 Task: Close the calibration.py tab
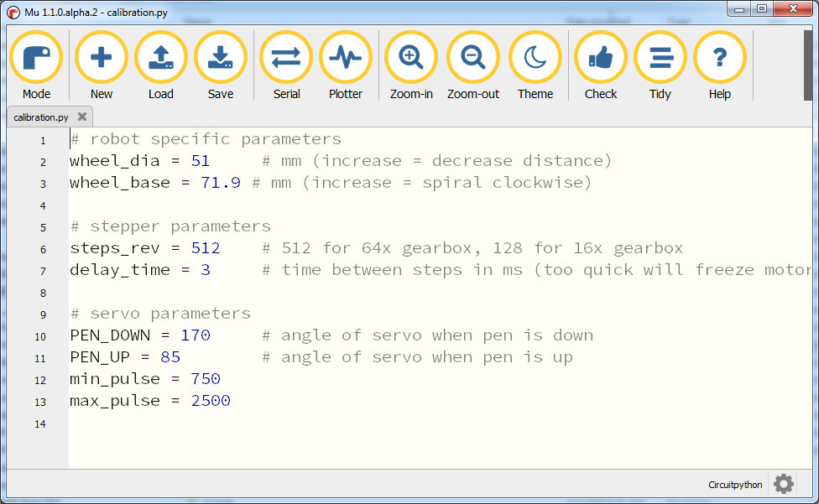point(82,117)
